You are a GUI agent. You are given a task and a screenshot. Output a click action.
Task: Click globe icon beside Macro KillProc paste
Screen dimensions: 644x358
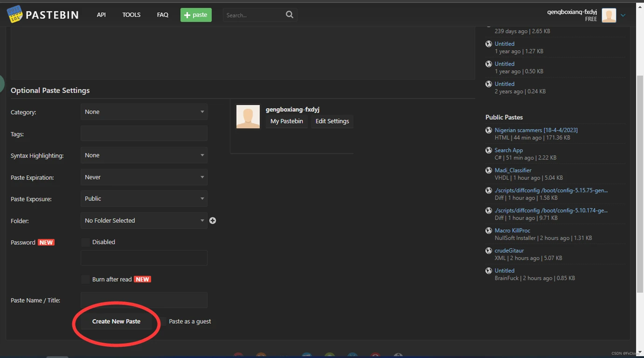point(489,230)
